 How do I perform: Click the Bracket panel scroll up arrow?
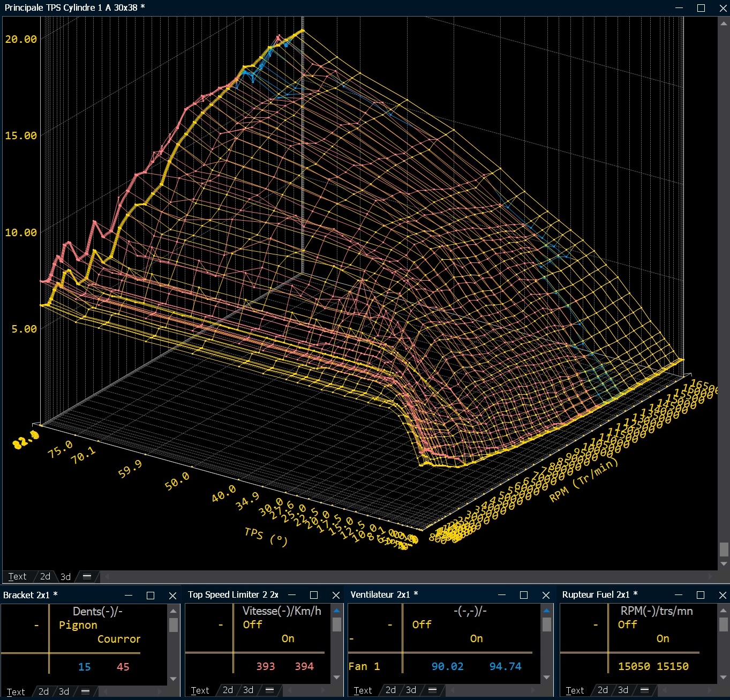pyautogui.click(x=173, y=611)
